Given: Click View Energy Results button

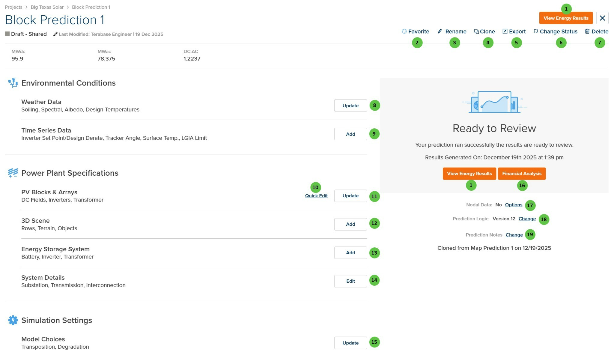Looking at the screenshot, I should tap(565, 18).
